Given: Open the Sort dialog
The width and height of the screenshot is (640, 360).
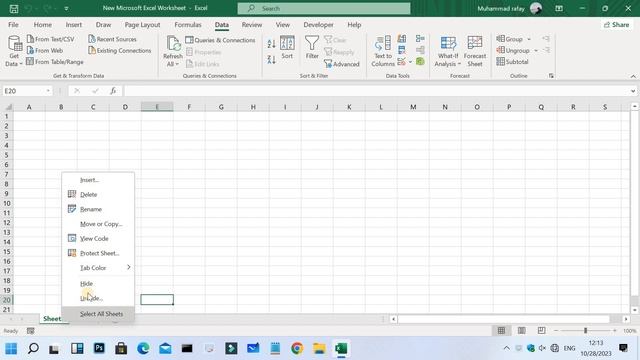Looking at the screenshot, I should 287,47.
